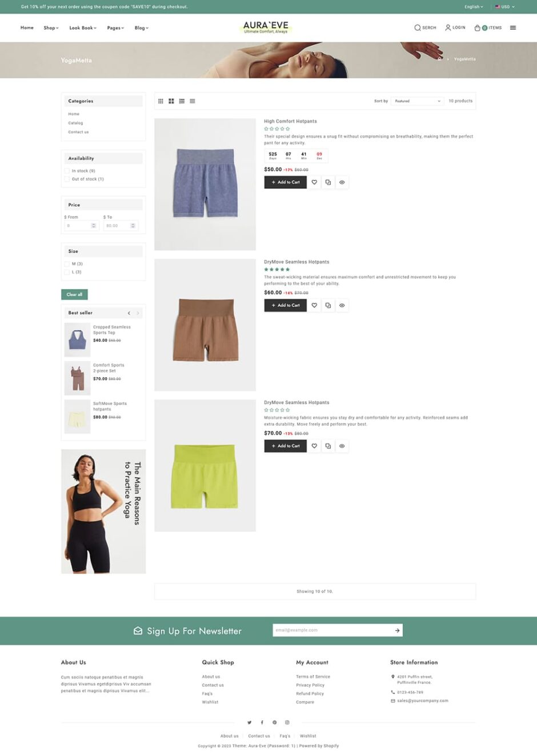Open the Look Book menu

[83, 27]
